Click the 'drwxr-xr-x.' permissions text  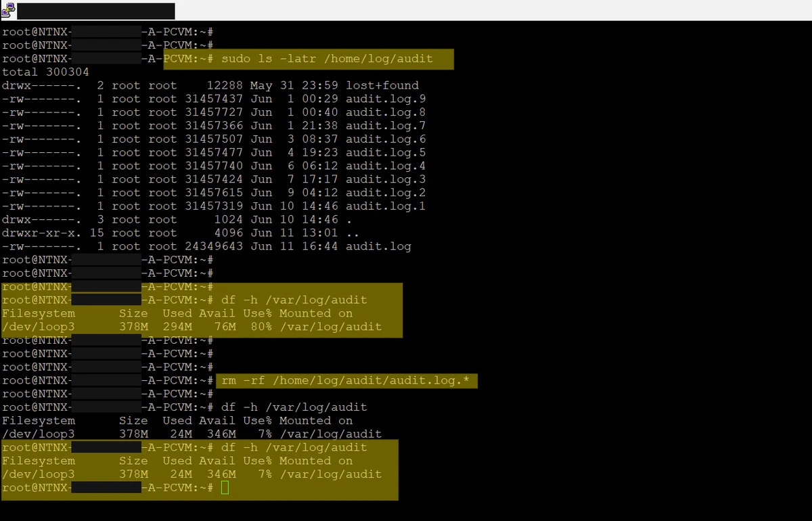(41, 233)
